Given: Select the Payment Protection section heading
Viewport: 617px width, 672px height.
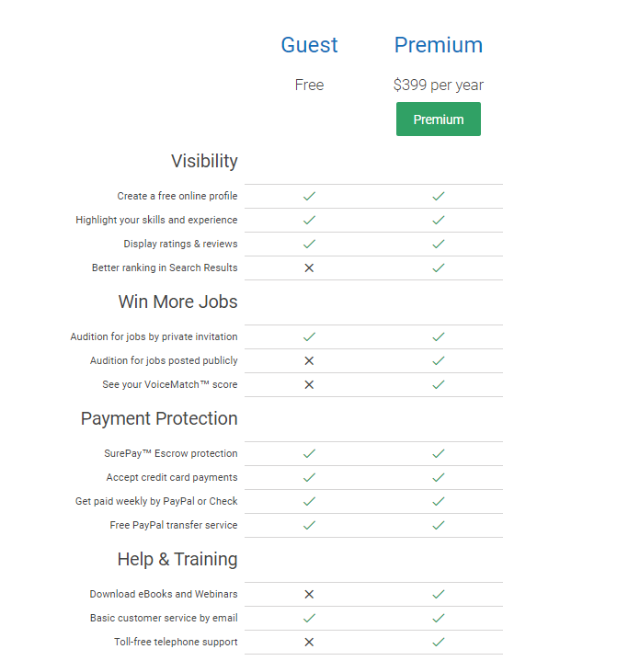Looking at the screenshot, I should 159,418.
